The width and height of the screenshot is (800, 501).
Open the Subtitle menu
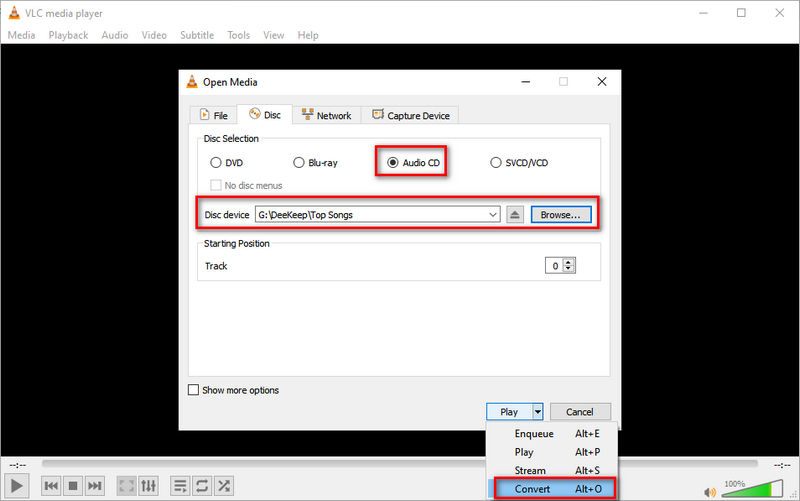tap(197, 35)
